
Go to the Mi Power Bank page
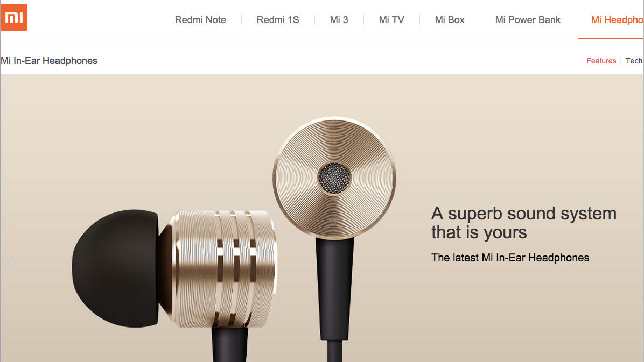tap(528, 20)
